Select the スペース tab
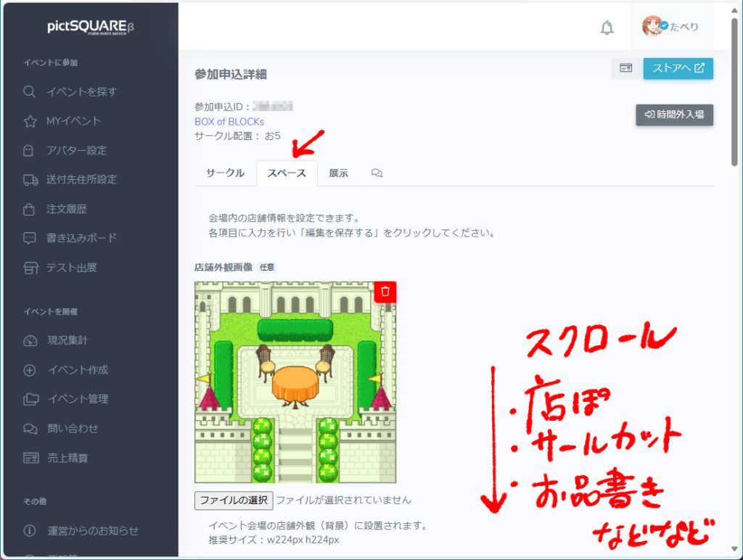The width and height of the screenshot is (743, 560). tap(287, 173)
